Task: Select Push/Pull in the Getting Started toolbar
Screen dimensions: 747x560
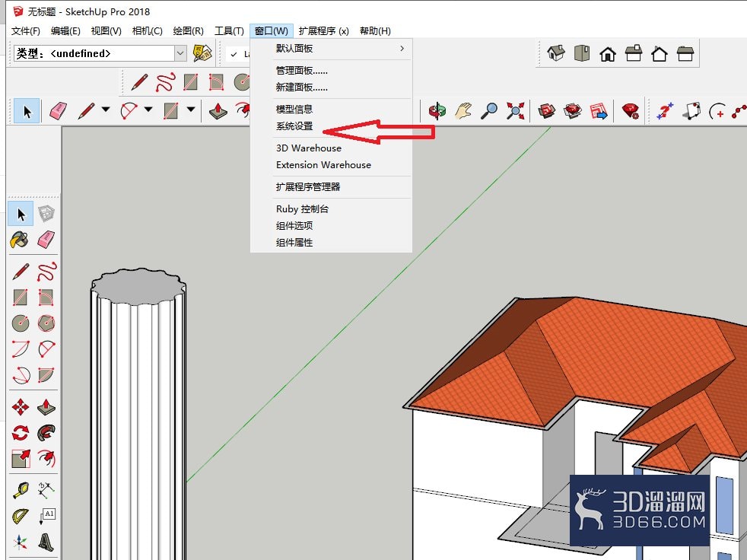Action: click(218, 110)
